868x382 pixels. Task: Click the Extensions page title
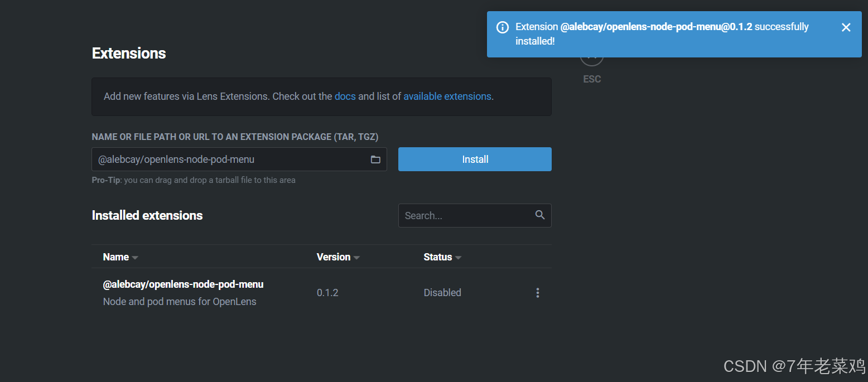pyautogui.click(x=129, y=53)
